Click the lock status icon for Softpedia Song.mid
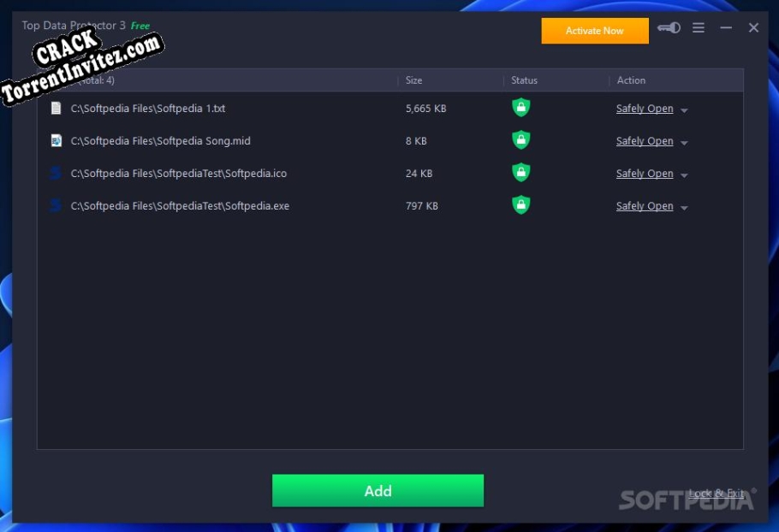The image size is (779, 532). (520, 139)
